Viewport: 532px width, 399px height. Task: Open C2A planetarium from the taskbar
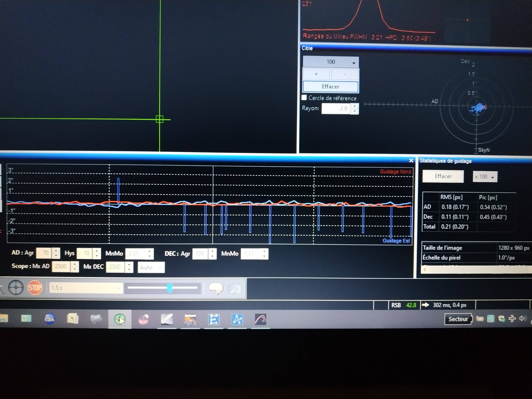tap(50, 319)
